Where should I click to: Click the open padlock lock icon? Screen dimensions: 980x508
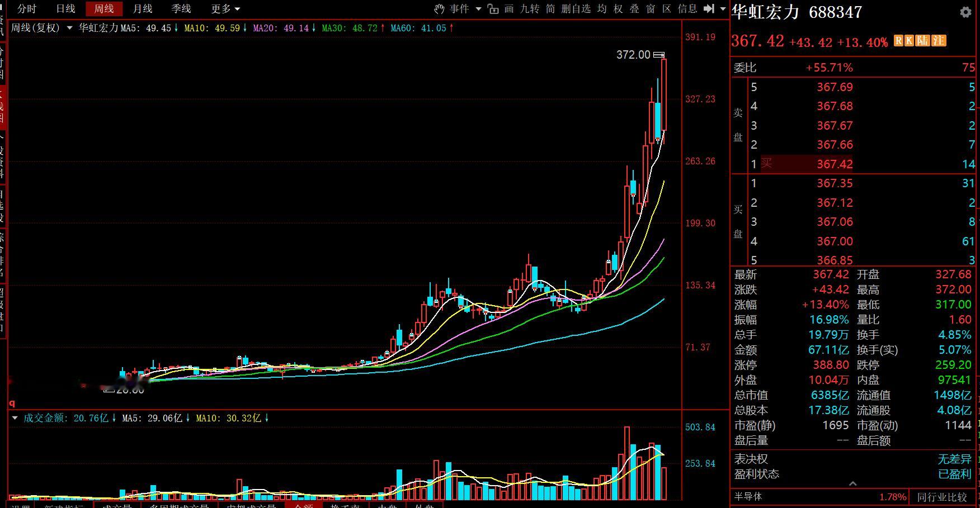(493, 9)
